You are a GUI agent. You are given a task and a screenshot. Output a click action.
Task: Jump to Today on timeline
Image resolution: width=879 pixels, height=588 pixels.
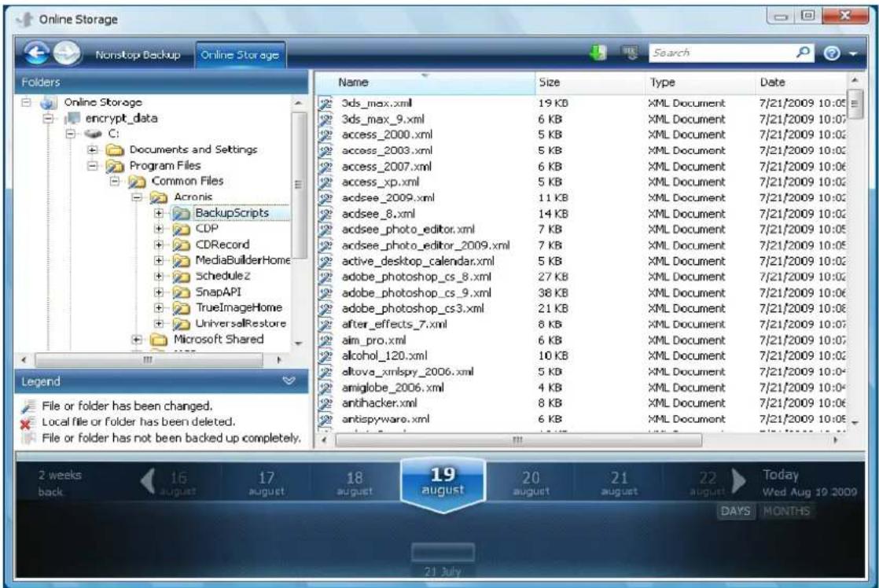click(x=809, y=483)
